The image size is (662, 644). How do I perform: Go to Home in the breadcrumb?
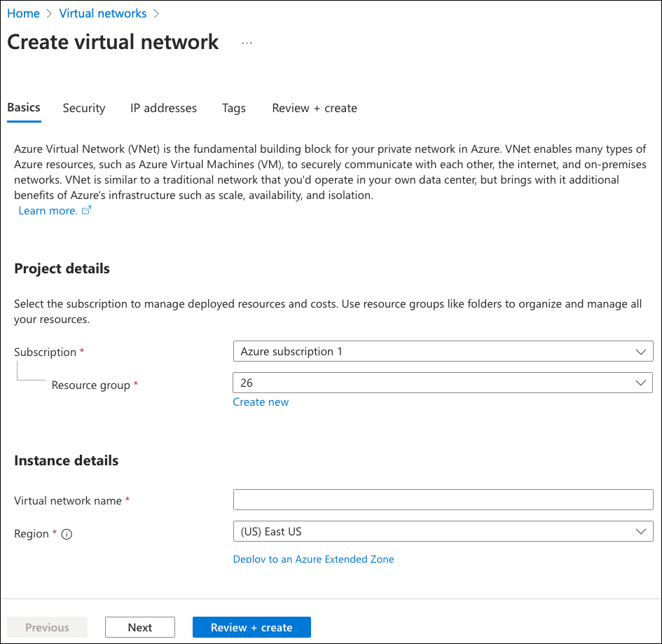coord(23,13)
